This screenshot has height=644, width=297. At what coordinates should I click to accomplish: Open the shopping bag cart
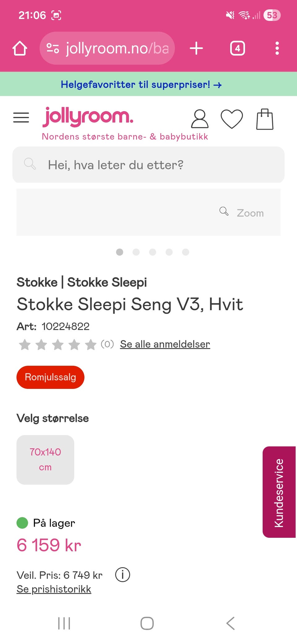265,119
